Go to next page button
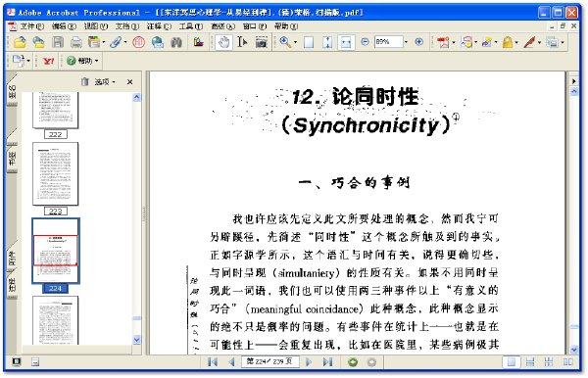The width and height of the screenshot is (588, 378). [x=309, y=362]
